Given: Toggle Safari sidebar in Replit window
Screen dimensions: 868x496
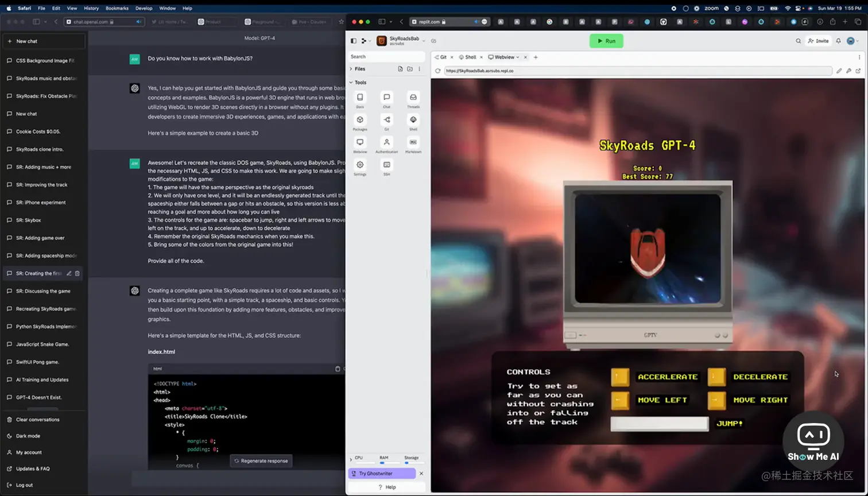Looking at the screenshot, I should click(x=382, y=22).
